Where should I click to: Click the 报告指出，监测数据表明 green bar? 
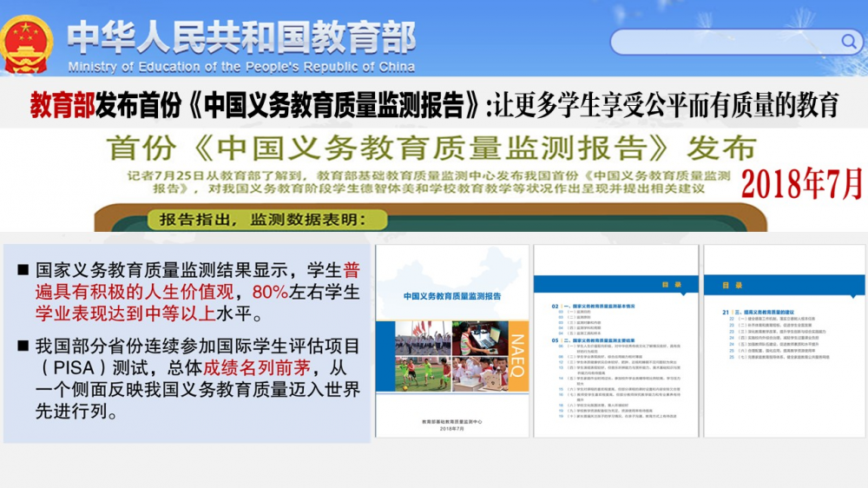[x=257, y=219]
